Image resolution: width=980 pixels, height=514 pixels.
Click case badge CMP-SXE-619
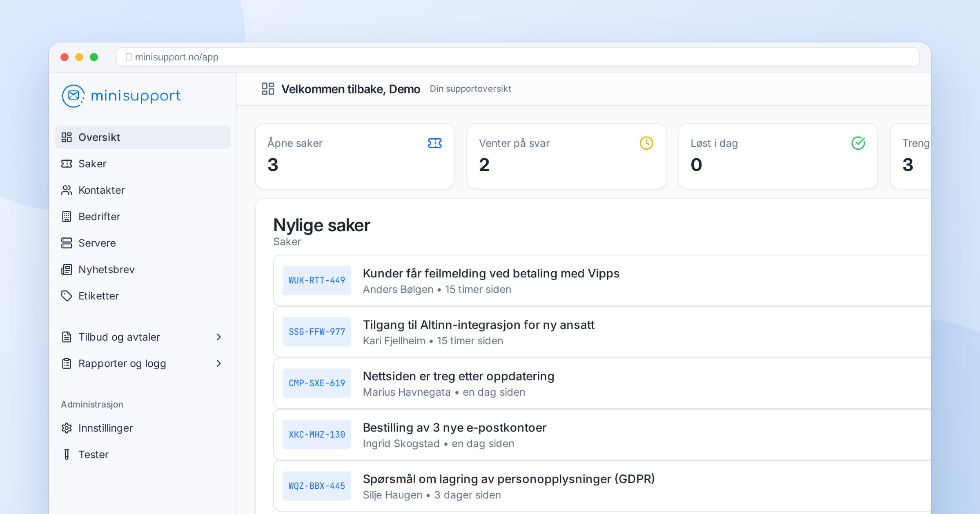pyautogui.click(x=317, y=383)
